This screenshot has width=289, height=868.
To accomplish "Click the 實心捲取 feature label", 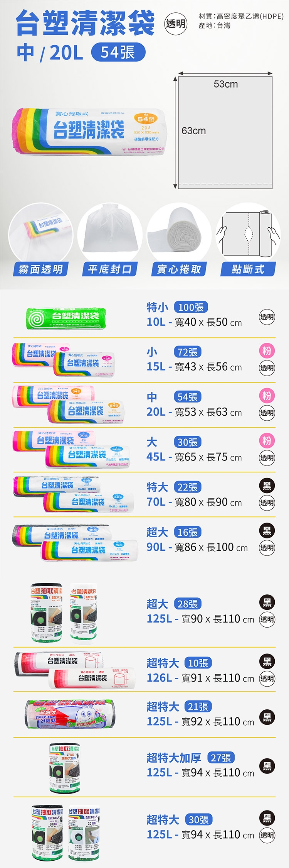I will coord(179,269).
